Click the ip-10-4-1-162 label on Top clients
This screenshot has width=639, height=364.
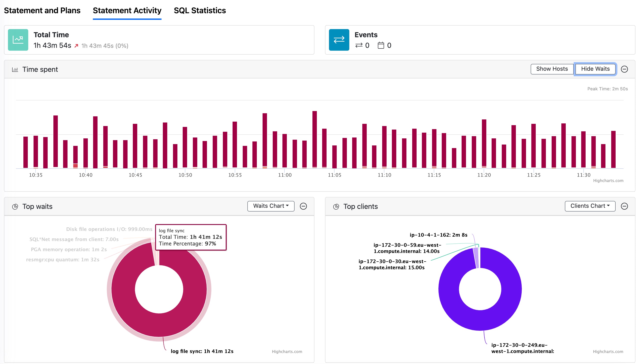[438, 235]
